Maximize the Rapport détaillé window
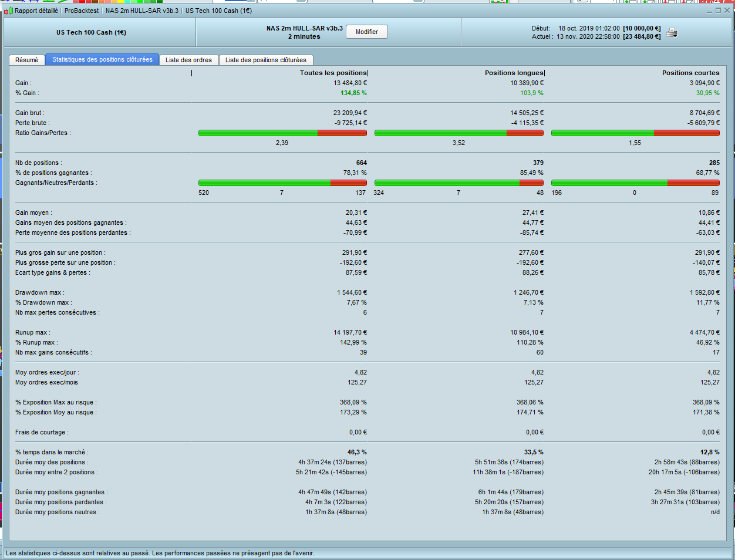 tap(718, 11)
